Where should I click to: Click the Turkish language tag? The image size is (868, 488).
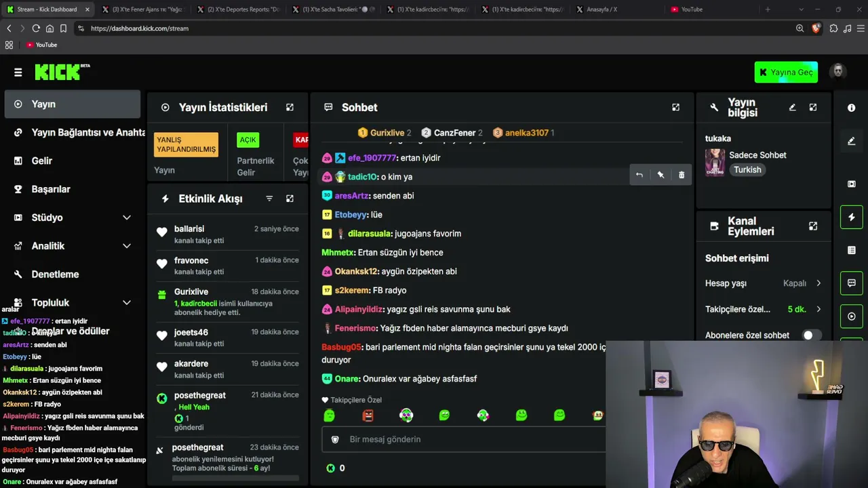pyautogui.click(x=747, y=170)
